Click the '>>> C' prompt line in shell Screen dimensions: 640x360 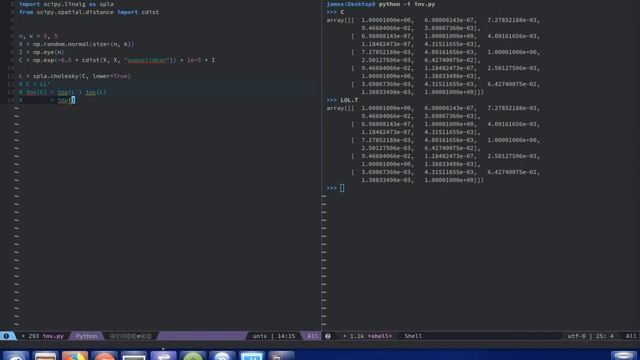point(335,12)
